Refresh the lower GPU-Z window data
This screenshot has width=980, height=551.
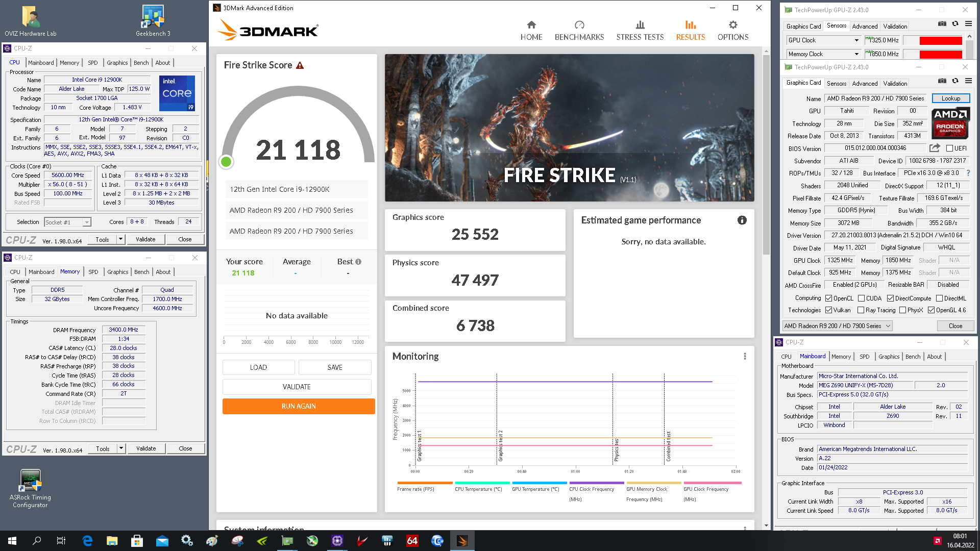(x=955, y=81)
